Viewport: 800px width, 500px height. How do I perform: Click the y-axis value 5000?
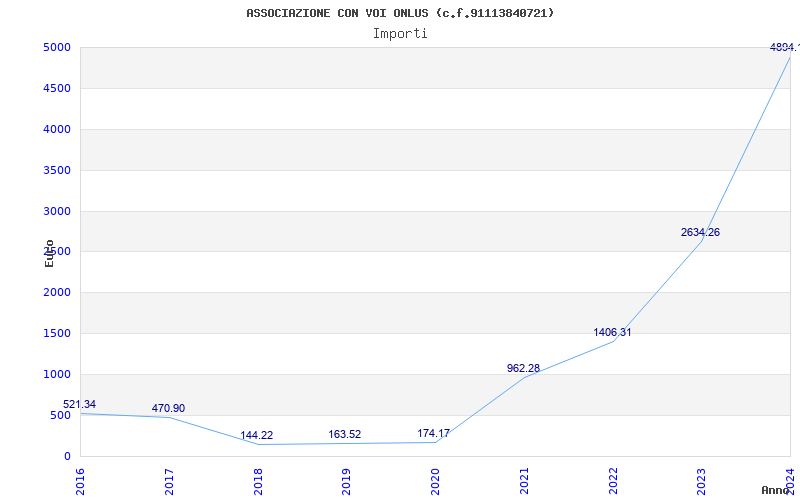(57, 47)
